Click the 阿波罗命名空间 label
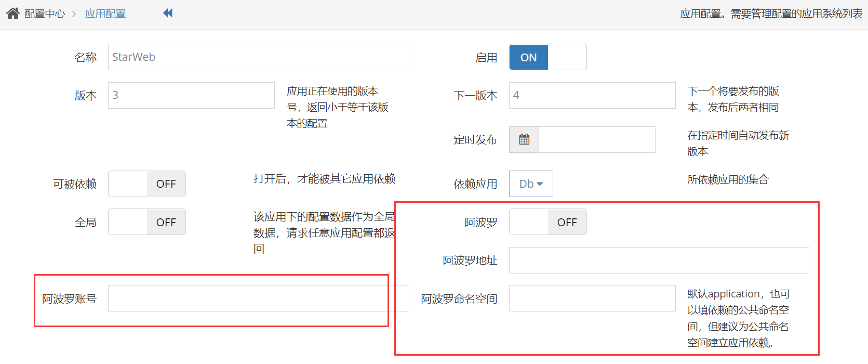Screen dimensions: 868x364 pos(459,299)
